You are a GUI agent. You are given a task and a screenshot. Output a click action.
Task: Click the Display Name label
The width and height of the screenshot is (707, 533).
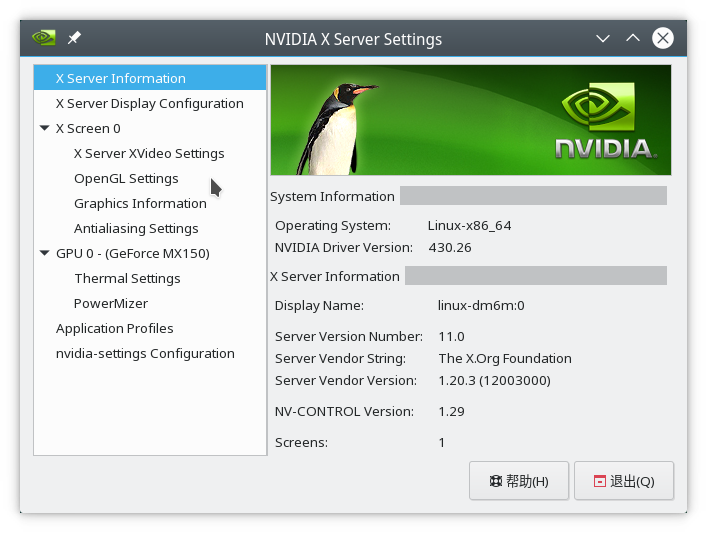[319, 306]
